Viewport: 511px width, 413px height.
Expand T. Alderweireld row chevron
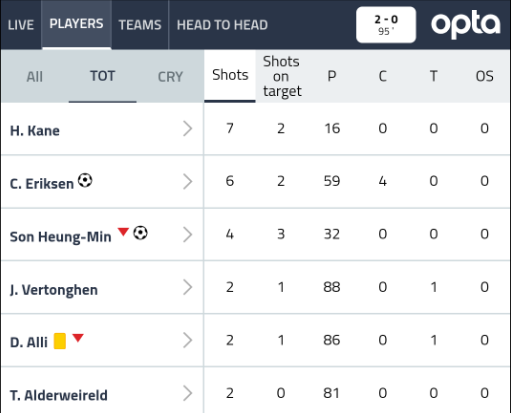[x=188, y=393]
